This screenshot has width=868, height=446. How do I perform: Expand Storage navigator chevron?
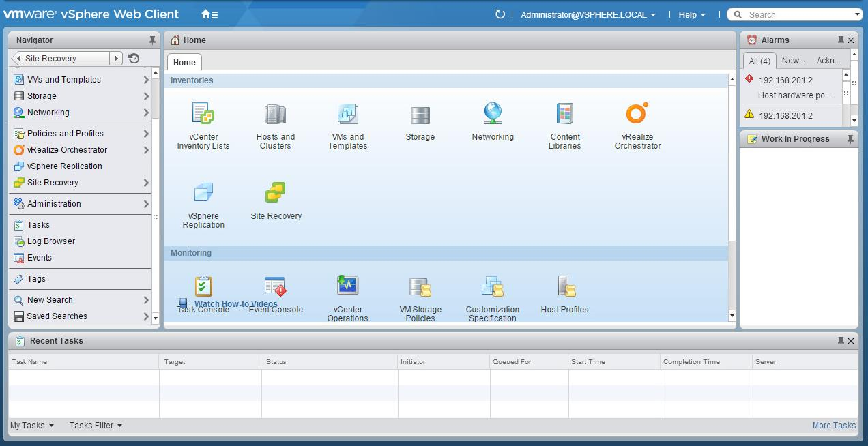[x=146, y=96]
